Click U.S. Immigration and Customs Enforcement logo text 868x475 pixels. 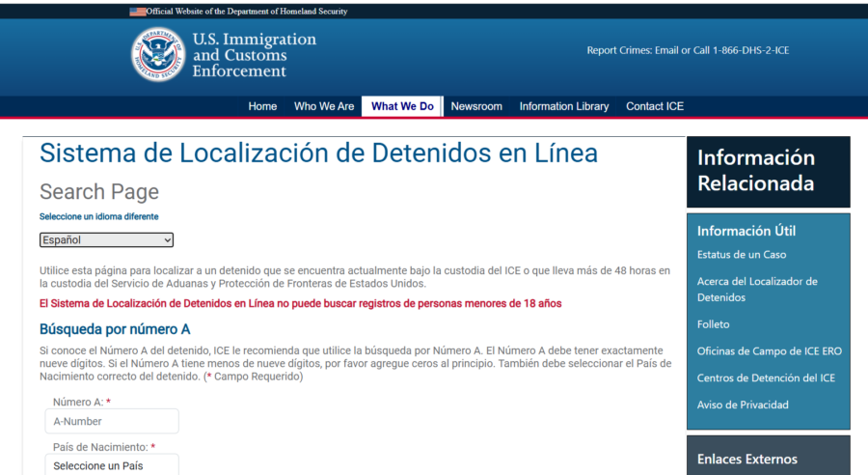coord(254,55)
